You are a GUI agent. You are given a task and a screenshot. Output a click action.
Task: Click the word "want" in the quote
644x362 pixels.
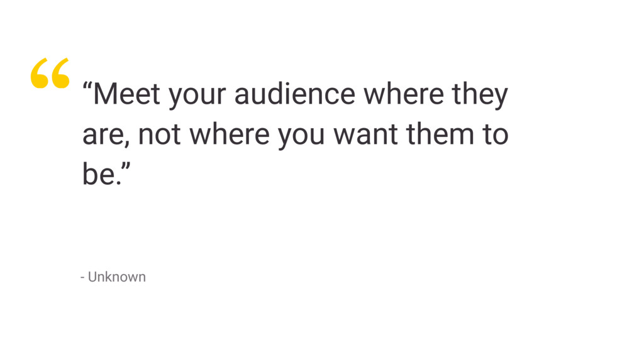pyautogui.click(x=366, y=134)
